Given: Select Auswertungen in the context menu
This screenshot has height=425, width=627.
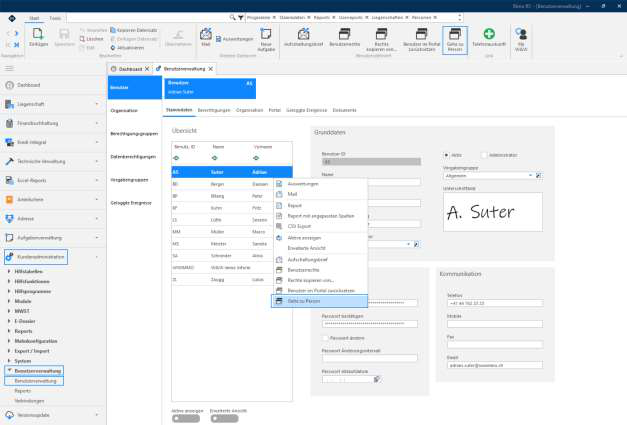Looking at the screenshot, I should point(320,184).
